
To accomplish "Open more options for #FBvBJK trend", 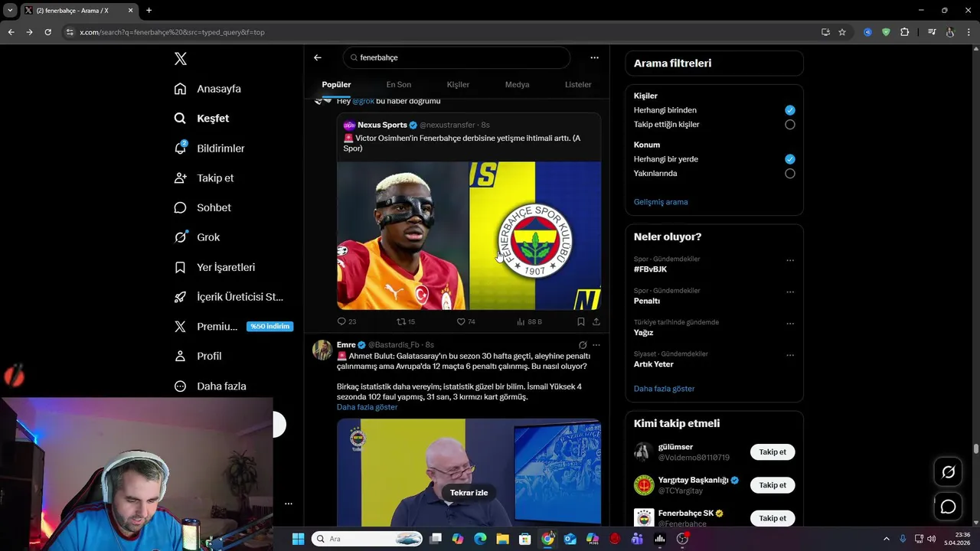I will click(790, 260).
